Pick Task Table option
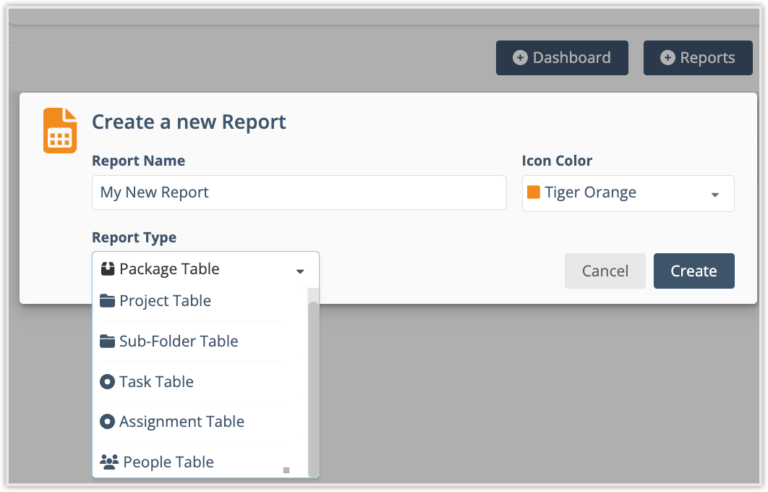The width and height of the screenshot is (768, 492). tap(156, 381)
